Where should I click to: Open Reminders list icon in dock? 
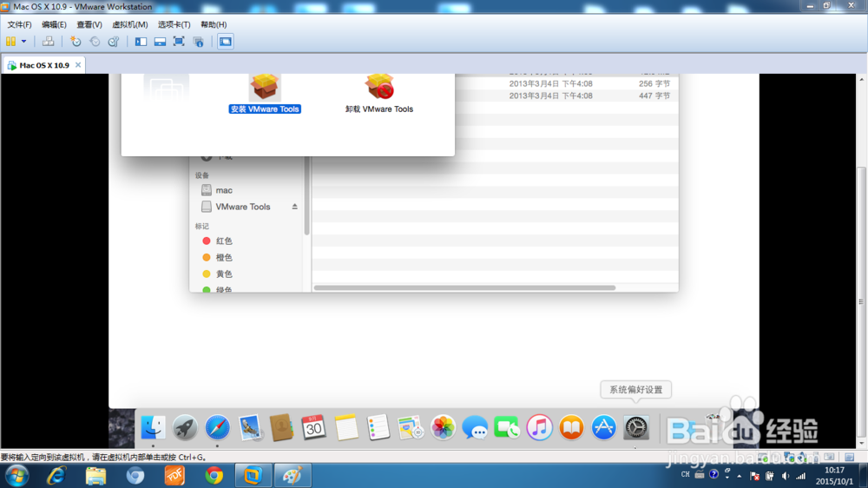click(378, 427)
